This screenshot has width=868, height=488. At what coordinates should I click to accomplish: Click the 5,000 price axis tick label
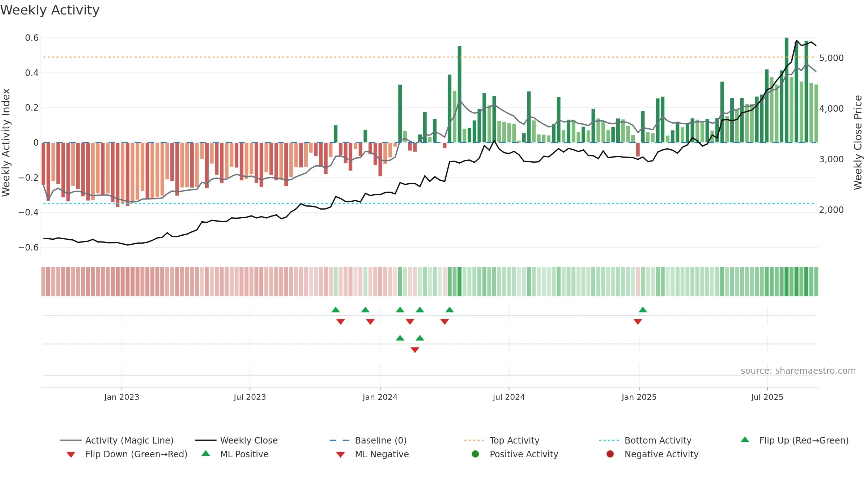pyautogui.click(x=831, y=58)
